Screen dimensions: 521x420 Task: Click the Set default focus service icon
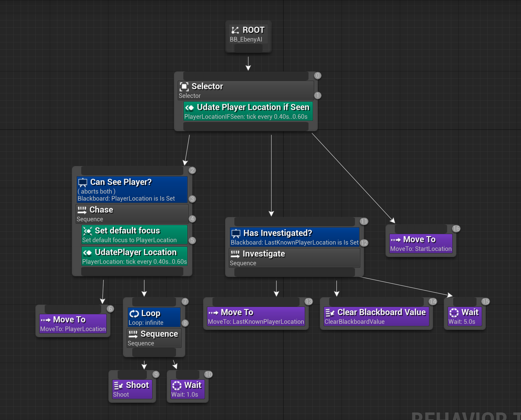pos(87,231)
